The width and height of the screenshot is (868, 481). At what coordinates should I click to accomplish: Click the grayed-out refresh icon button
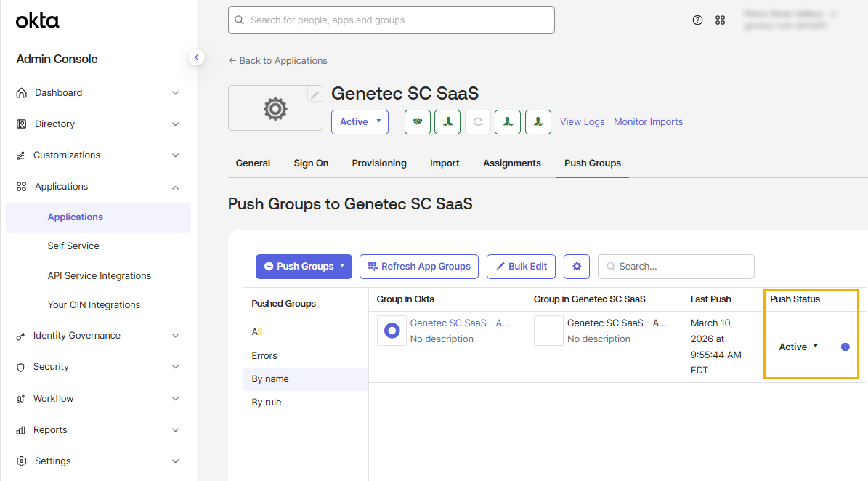coord(478,122)
